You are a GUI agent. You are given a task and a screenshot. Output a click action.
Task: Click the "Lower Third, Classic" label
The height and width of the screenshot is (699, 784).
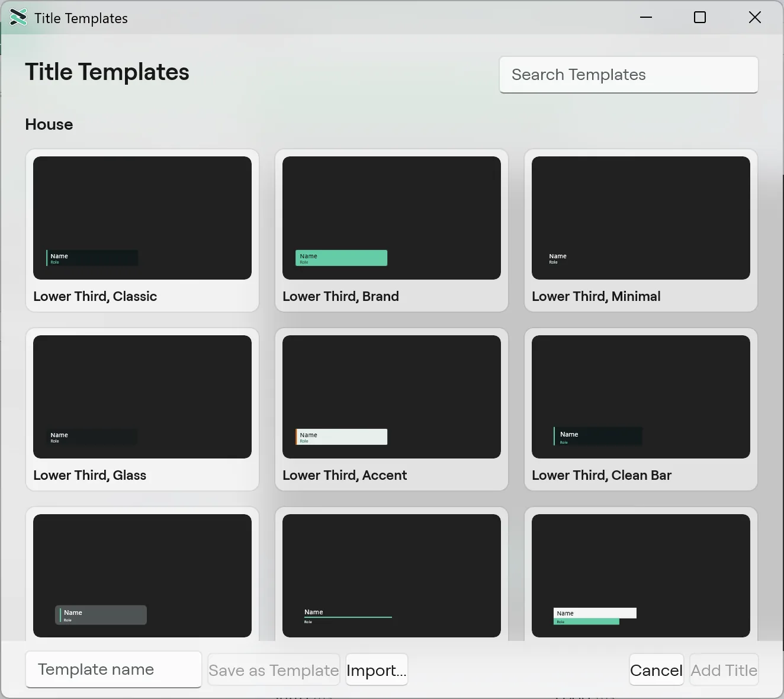95,296
